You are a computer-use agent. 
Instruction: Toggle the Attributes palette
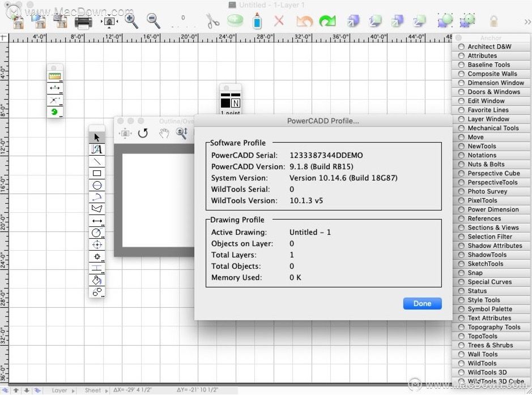pos(491,55)
